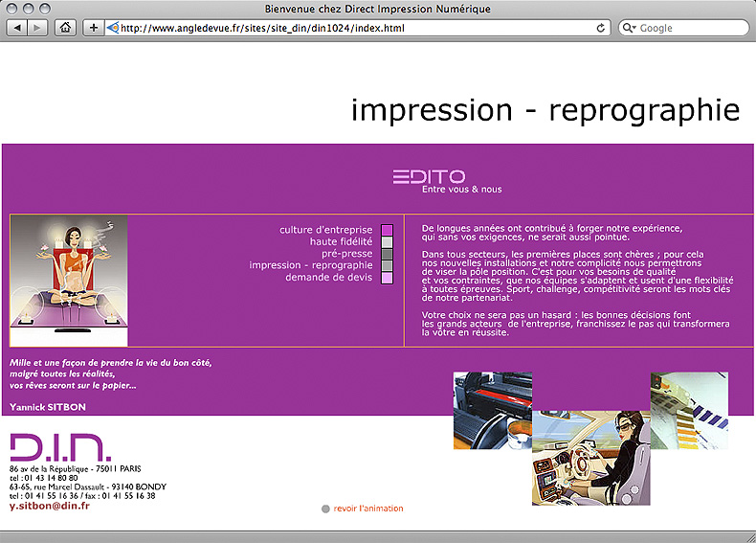Click the browser Back arrow button
Viewport: 756px width, 543px height.
tap(18, 28)
